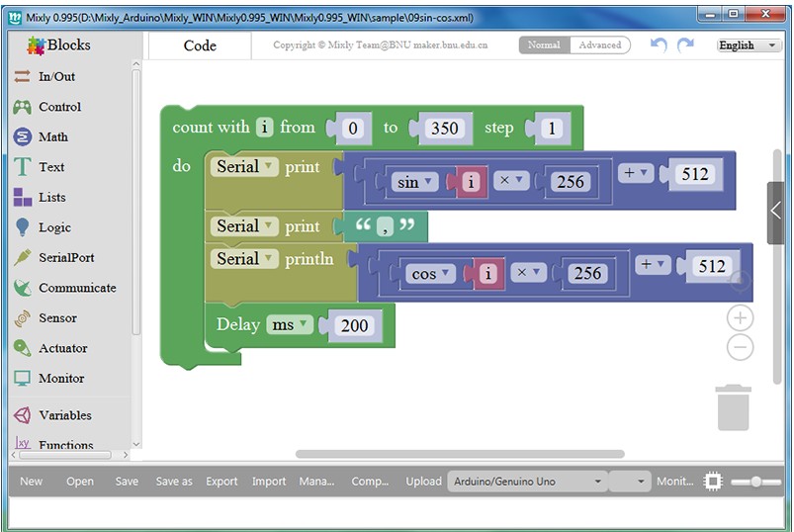Viewport: 794px width, 532px height.
Task: Open the multiply operator dropdown in cos row
Action: coord(528,273)
